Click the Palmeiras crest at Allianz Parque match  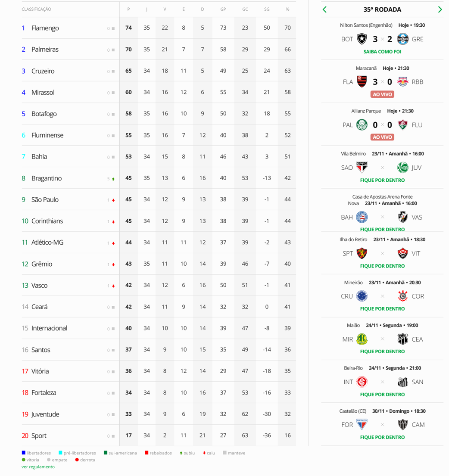point(362,125)
